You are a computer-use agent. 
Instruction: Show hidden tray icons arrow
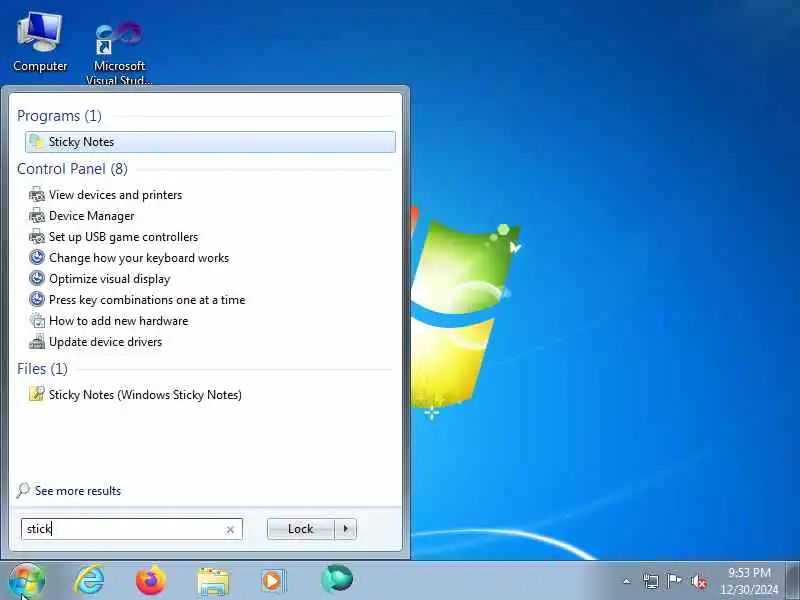point(627,581)
